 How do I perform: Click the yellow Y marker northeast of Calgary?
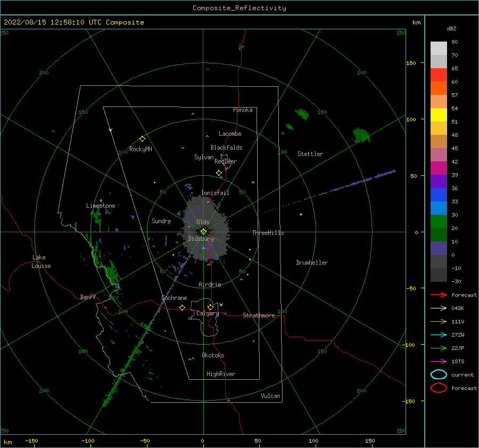tap(221, 305)
